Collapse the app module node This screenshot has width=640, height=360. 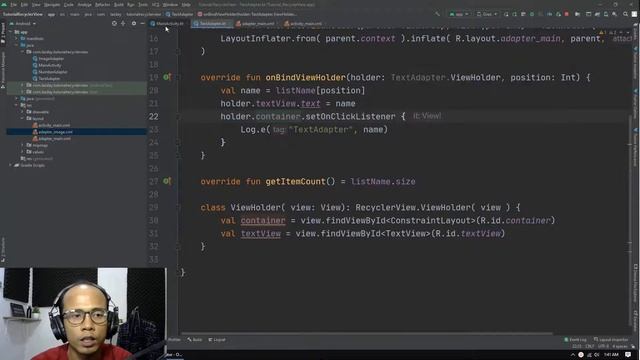(11, 32)
